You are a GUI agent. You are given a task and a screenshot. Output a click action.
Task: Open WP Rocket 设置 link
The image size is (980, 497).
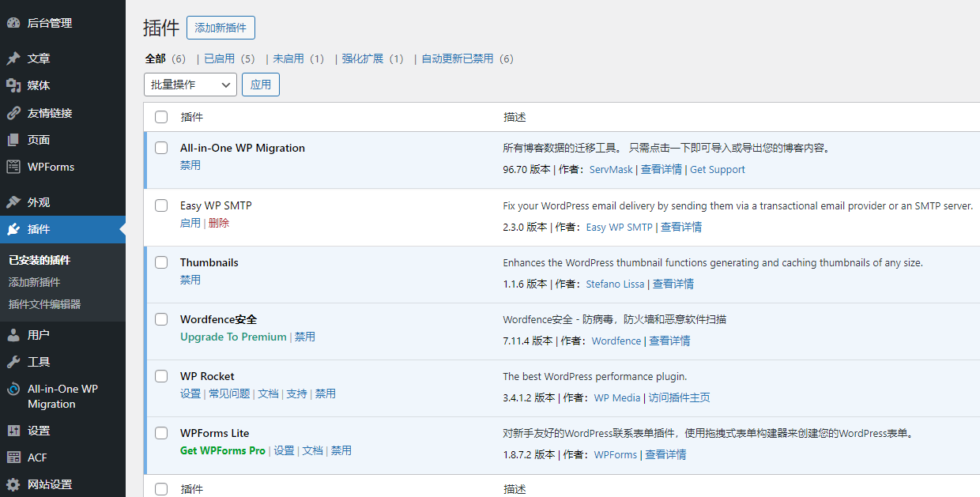[190, 393]
